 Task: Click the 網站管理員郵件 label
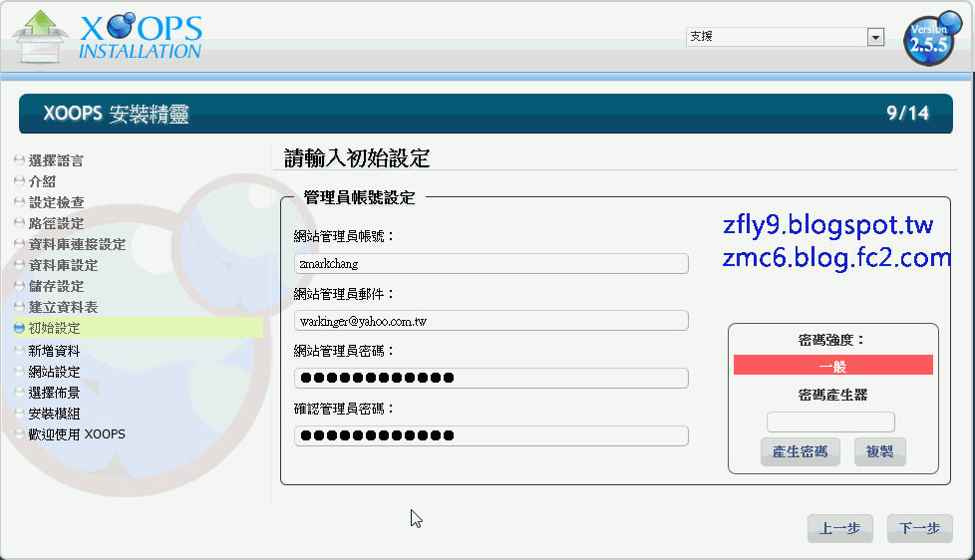click(344, 294)
